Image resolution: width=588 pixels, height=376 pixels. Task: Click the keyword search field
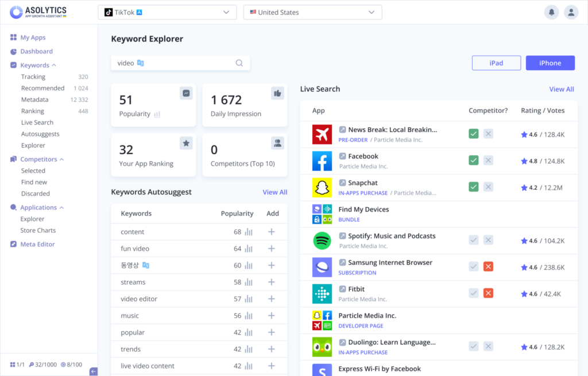180,63
